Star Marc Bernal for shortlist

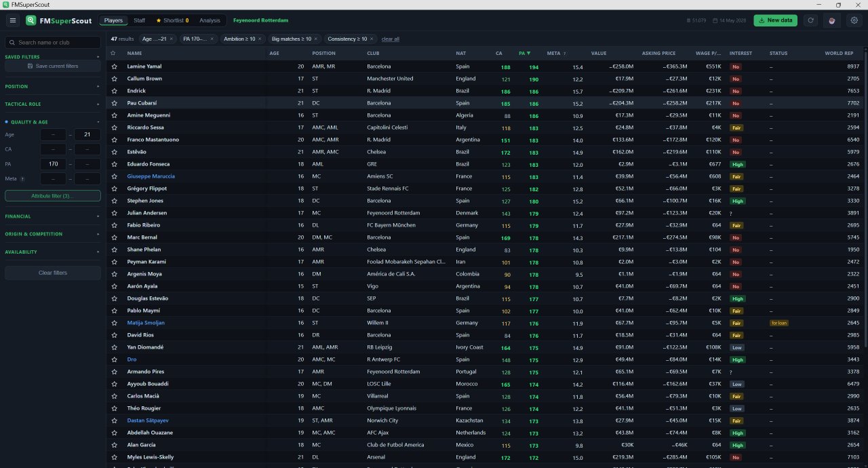coord(114,237)
